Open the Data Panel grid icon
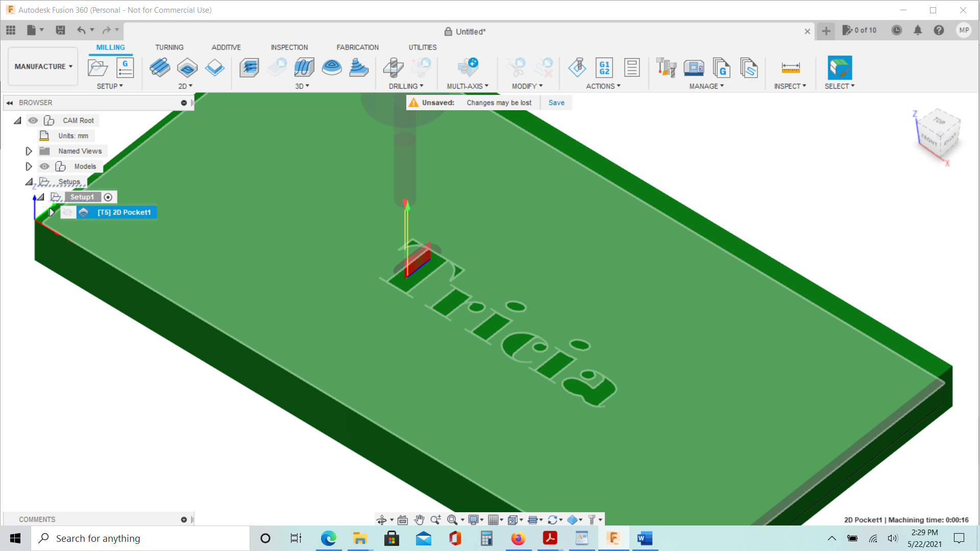This screenshot has height=551, width=980. click(11, 30)
